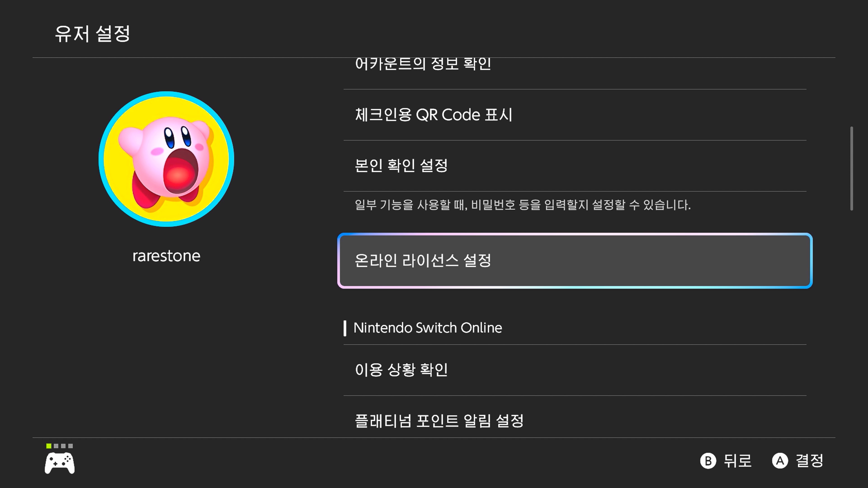Click the last gray player indicator square

[71, 446]
